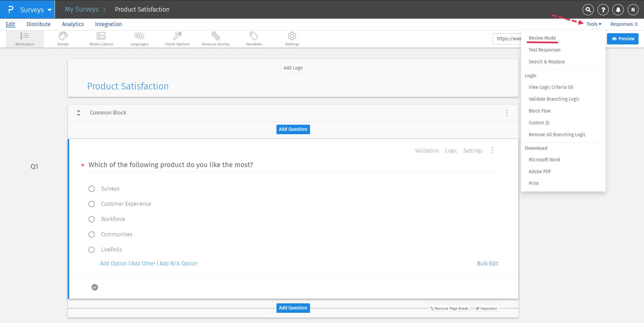Switch to the Distribute tab

pos(38,24)
